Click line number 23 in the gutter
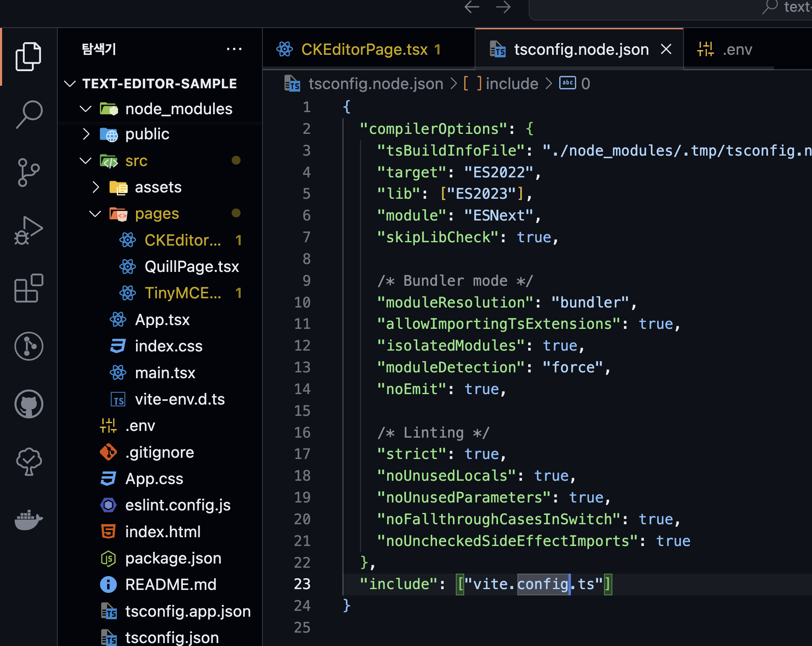Screen dimensions: 812x646 [302, 584]
